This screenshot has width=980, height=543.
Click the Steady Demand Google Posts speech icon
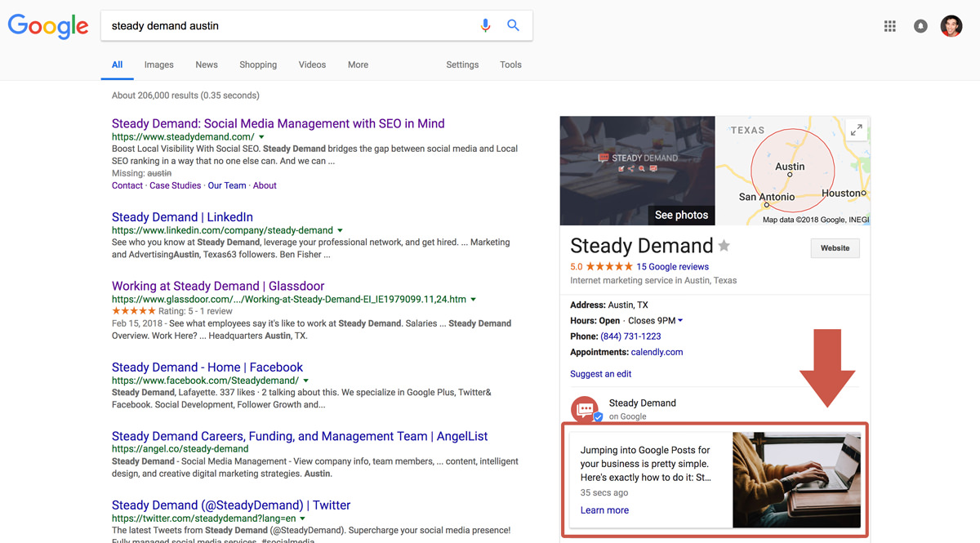coord(585,408)
